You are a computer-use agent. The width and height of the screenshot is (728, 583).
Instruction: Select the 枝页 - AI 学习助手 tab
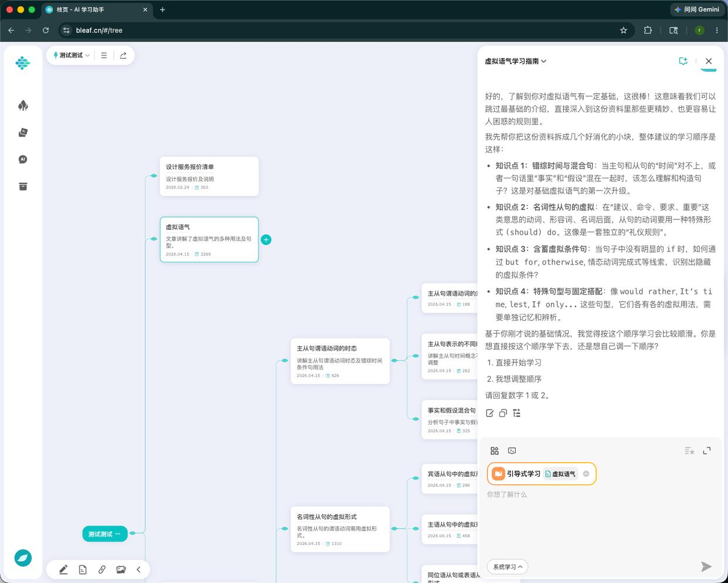pyautogui.click(x=97, y=9)
